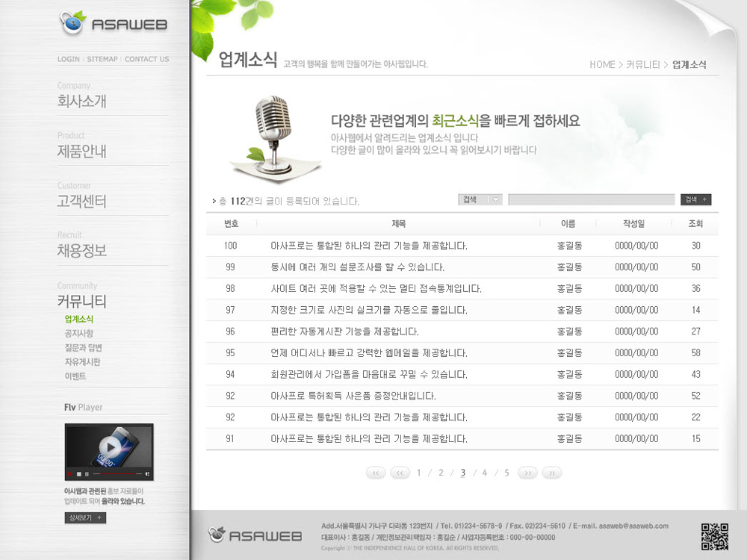Viewport: 747px width, 560px height.
Task: Open post number 98 about 멀티 접속통계
Action: [376, 288]
